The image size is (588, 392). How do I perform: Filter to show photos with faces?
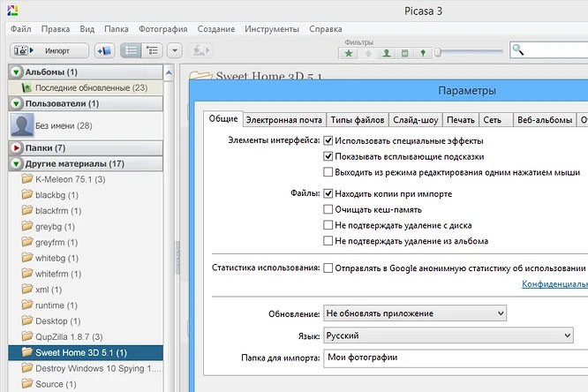pos(386,54)
